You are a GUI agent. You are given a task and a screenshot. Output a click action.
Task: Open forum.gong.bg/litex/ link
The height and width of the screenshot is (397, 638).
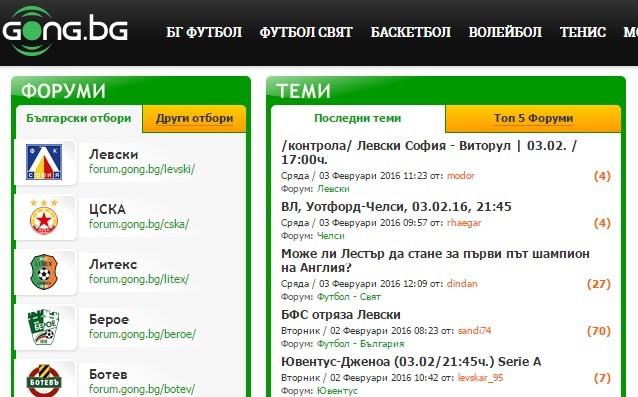point(139,279)
